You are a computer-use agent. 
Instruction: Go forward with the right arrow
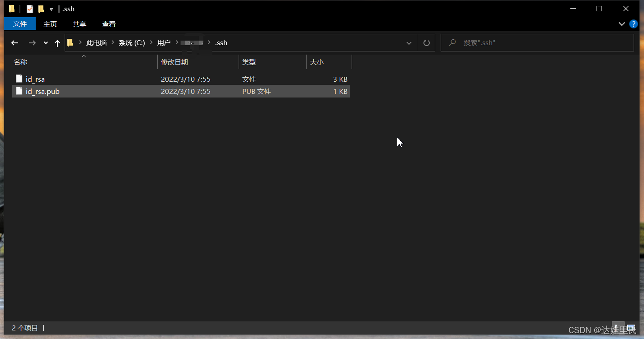(x=32, y=43)
